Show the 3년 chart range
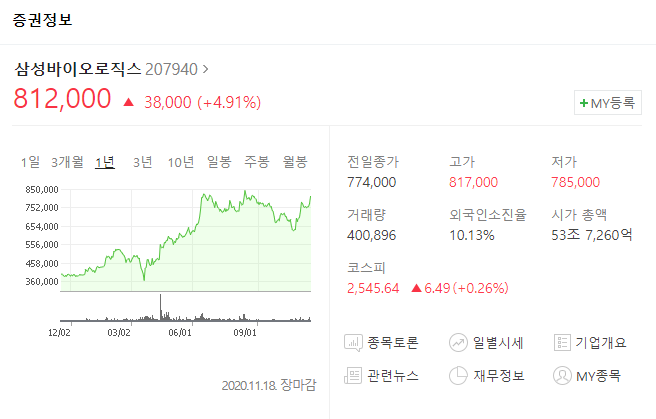This screenshot has width=656, height=419. point(143,162)
